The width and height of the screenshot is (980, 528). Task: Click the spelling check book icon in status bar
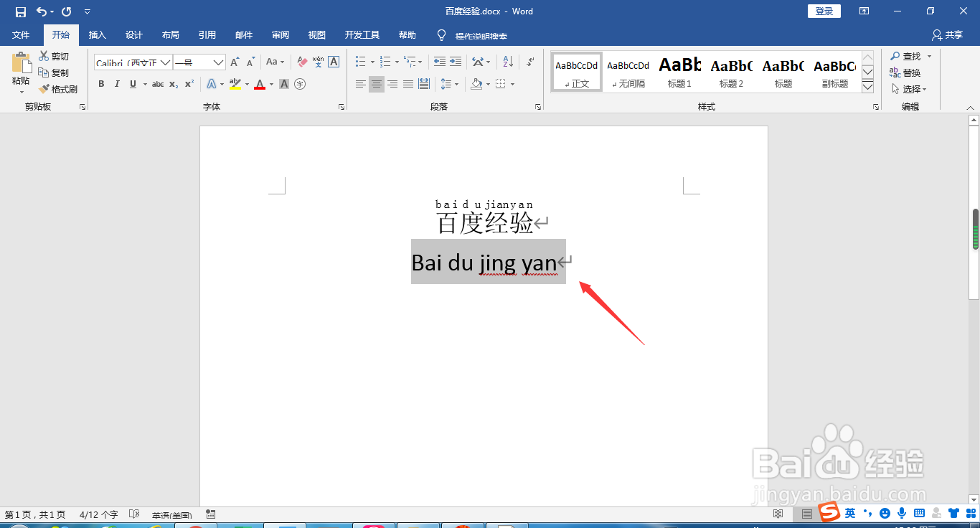(134, 514)
